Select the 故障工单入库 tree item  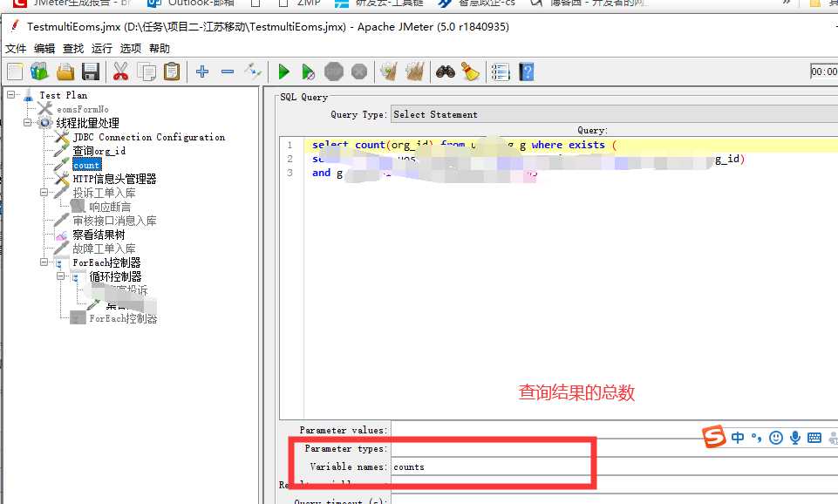[105, 249]
